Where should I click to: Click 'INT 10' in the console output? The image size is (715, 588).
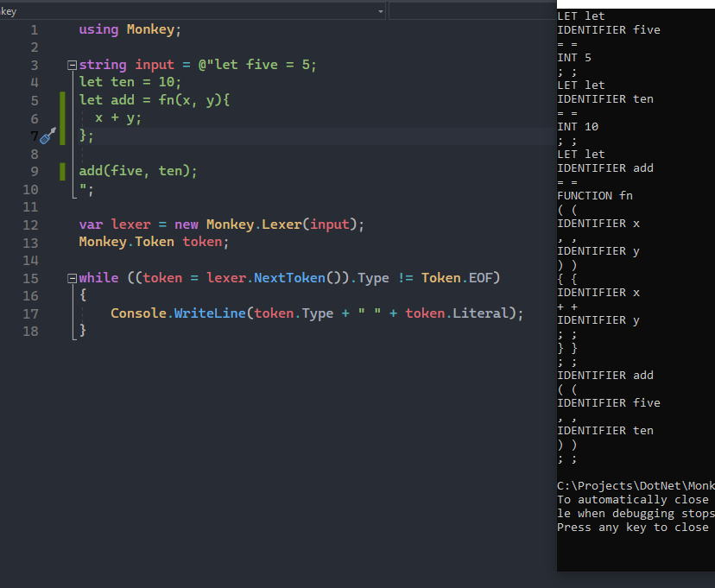[578, 127]
